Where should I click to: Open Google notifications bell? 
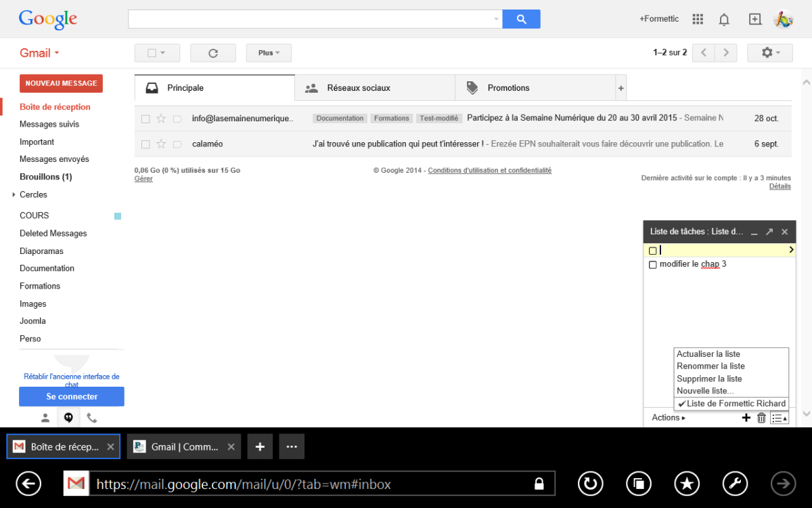click(724, 19)
